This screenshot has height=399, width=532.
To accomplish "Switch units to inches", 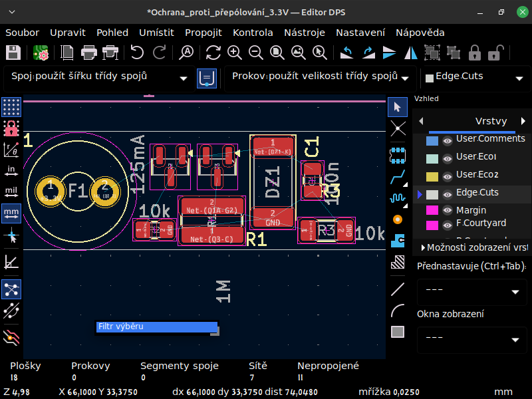I will tap(11, 170).
